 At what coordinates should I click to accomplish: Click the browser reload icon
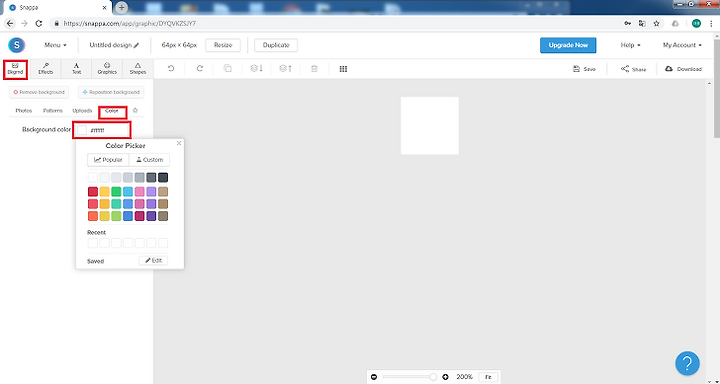(x=39, y=23)
